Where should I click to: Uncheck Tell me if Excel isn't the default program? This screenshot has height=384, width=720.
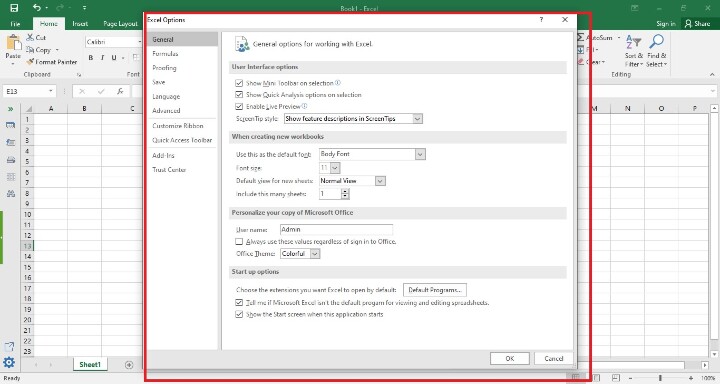(239, 303)
